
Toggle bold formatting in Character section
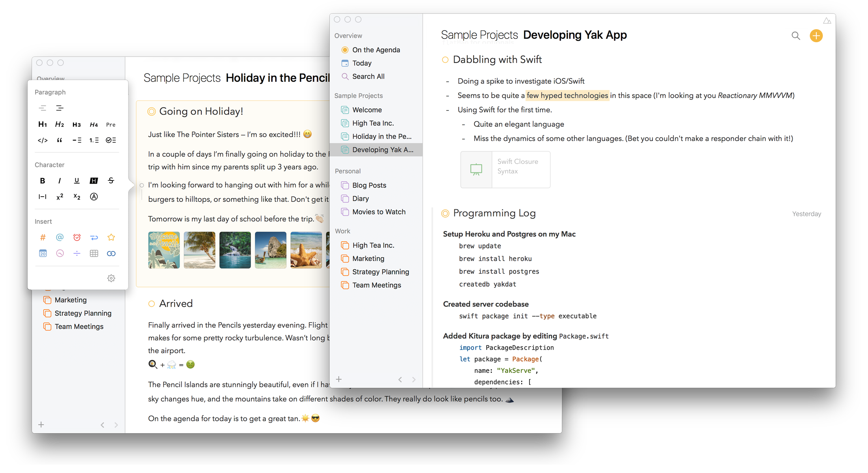tap(42, 180)
